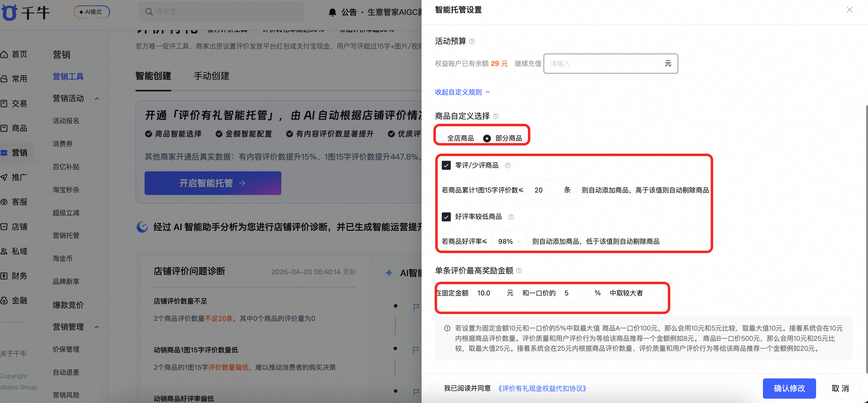Select the 部分商品 radio option

click(x=487, y=138)
